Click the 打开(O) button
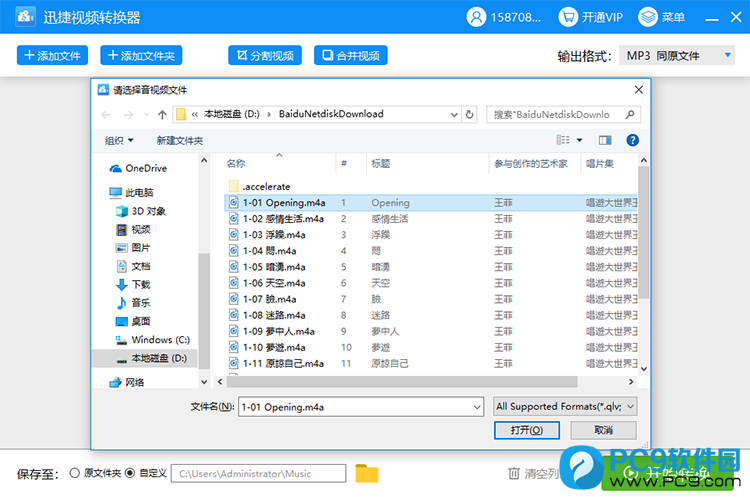The height and width of the screenshot is (497, 750). (527, 430)
